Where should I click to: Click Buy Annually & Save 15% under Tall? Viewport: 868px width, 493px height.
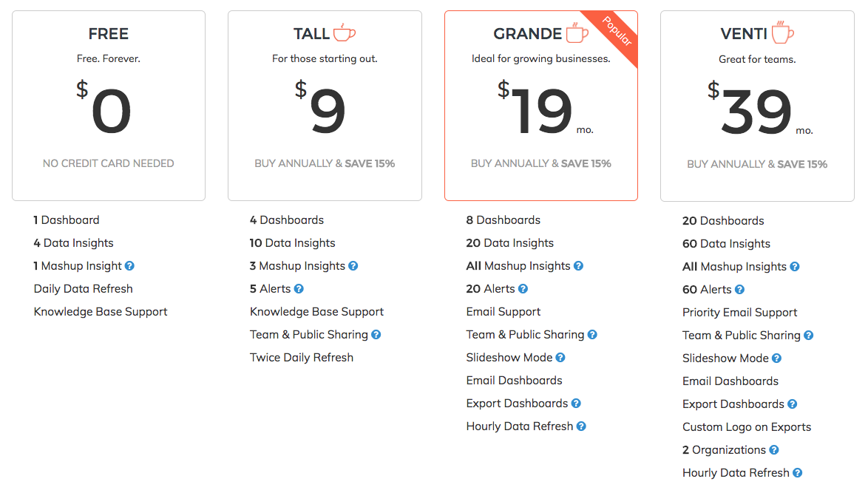tap(325, 164)
